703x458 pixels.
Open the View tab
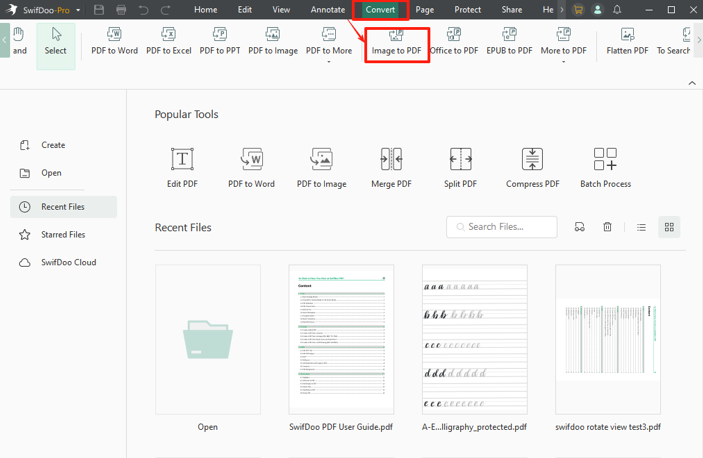[x=281, y=9]
